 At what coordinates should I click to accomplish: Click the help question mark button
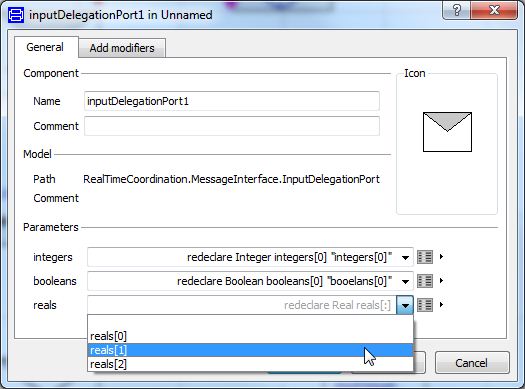tap(456, 10)
